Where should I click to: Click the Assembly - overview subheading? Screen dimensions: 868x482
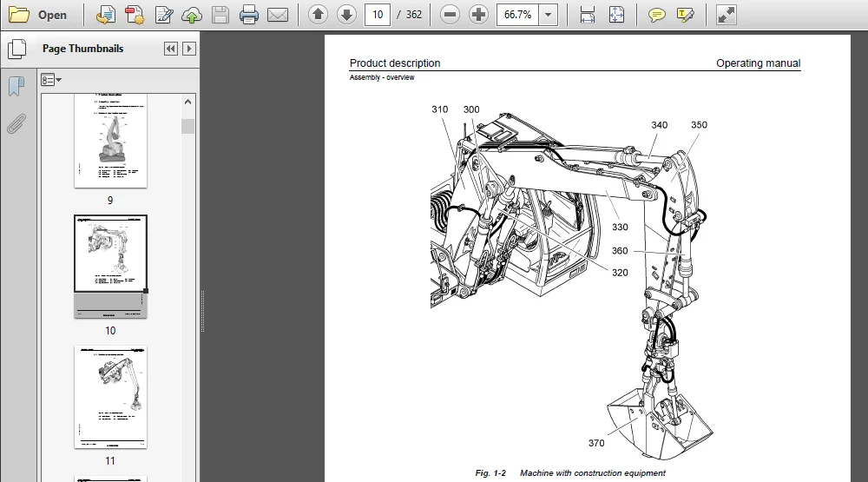click(x=382, y=77)
